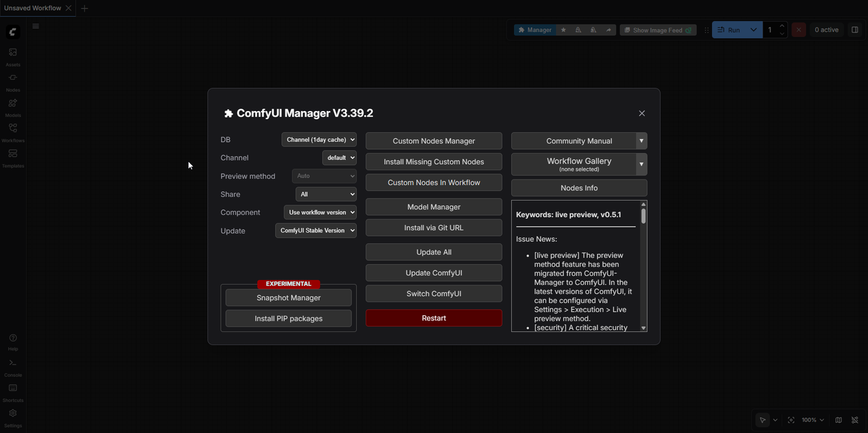This screenshot has width=868, height=433.
Task: Click the batch count number field
Action: click(770, 30)
